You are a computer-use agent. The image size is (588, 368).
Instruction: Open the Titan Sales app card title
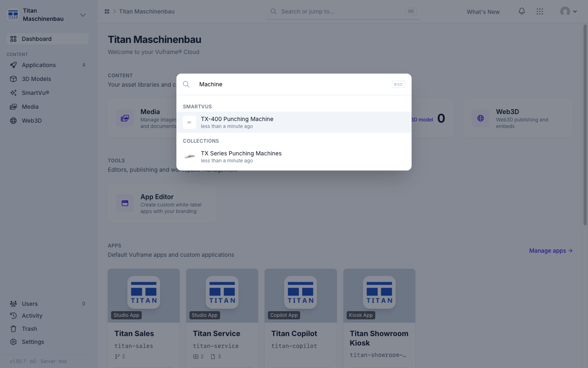pyautogui.click(x=134, y=334)
